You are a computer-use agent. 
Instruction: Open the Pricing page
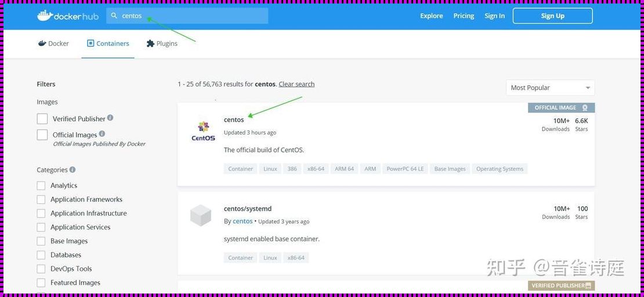464,16
